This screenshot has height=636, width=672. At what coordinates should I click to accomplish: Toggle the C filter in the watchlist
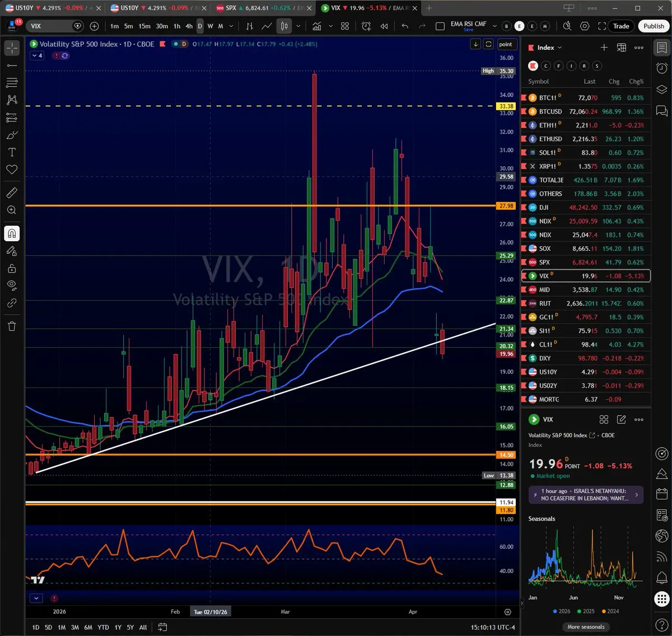click(x=546, y=66)
